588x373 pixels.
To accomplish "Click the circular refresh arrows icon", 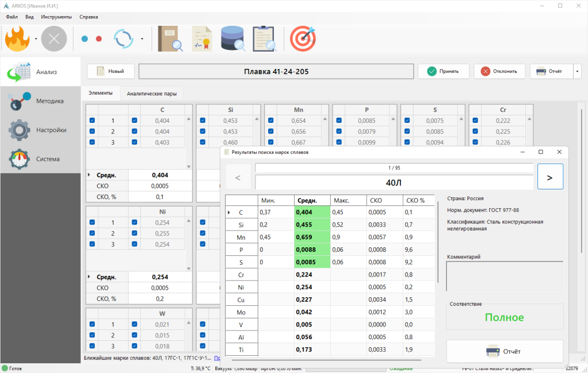I will (x=123, y=39).
